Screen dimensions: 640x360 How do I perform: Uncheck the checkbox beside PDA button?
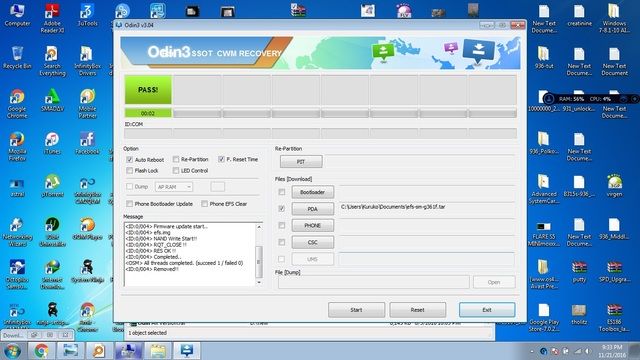click(x=282, y=209)
